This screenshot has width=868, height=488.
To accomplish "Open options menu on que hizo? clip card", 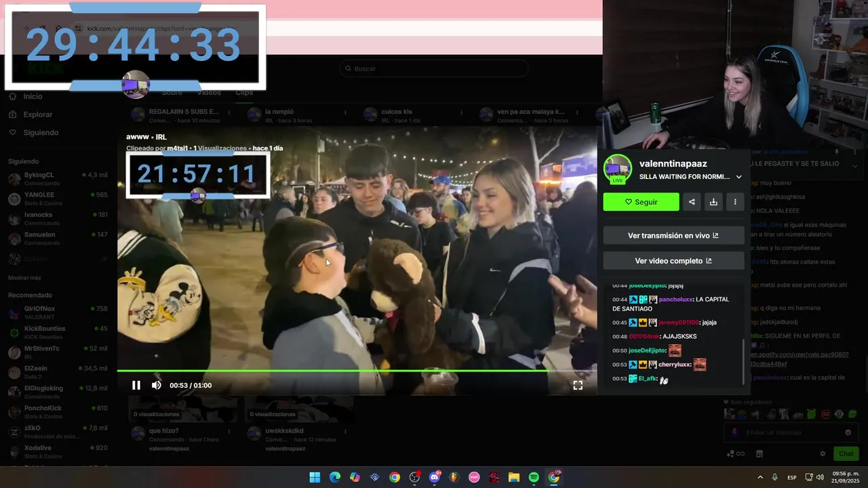I will pos(229,432).
